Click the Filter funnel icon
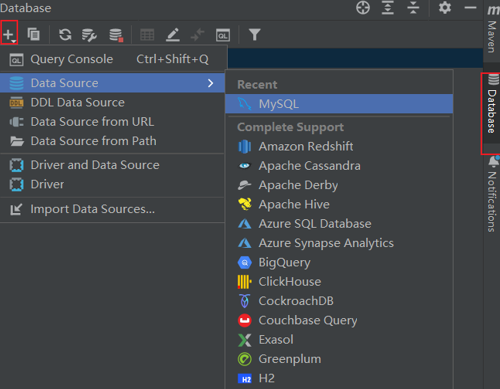 click(254, 35)
